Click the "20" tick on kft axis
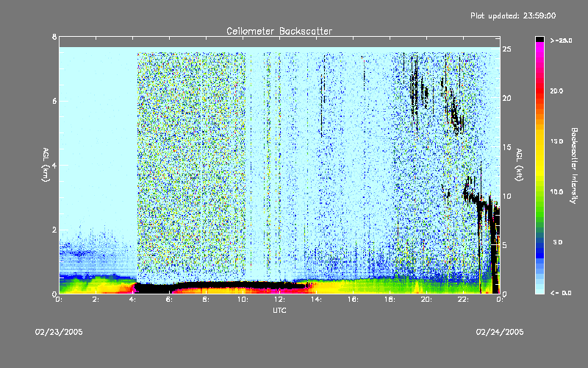Screen dimensions: 588x368 [x=506, y=98]
